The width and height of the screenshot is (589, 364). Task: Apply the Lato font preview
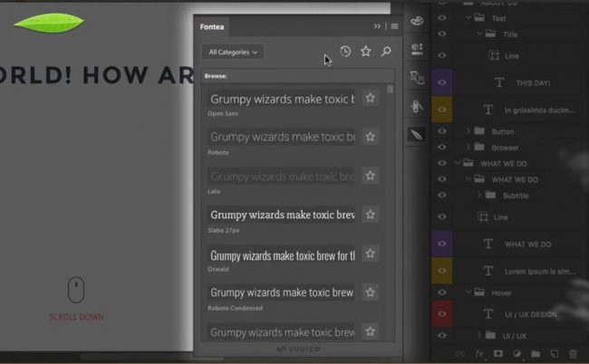[281, 176]
